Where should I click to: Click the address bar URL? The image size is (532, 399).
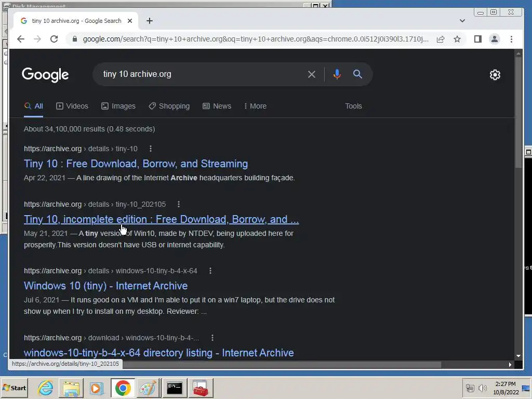click(256, 39)
